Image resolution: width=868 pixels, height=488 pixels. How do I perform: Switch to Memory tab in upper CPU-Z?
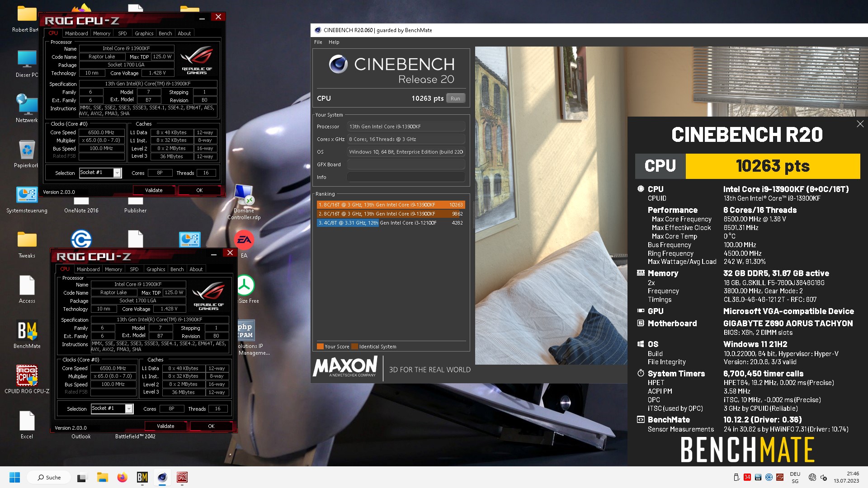102,33
